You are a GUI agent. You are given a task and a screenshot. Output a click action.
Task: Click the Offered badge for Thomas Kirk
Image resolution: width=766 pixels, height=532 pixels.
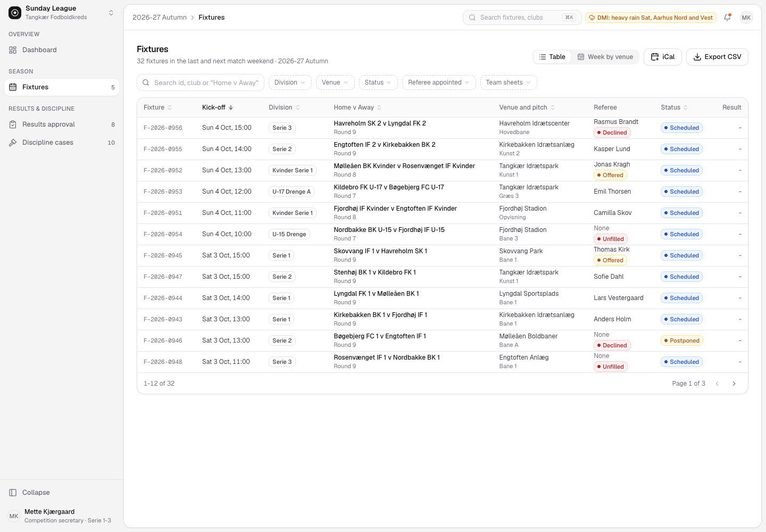[x=611, y=261]
